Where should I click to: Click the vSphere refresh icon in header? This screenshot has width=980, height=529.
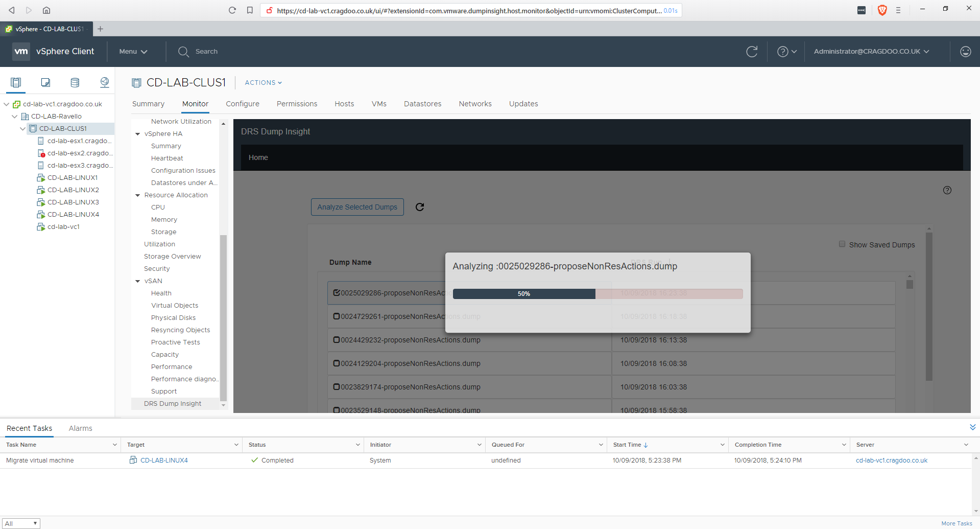752,52
